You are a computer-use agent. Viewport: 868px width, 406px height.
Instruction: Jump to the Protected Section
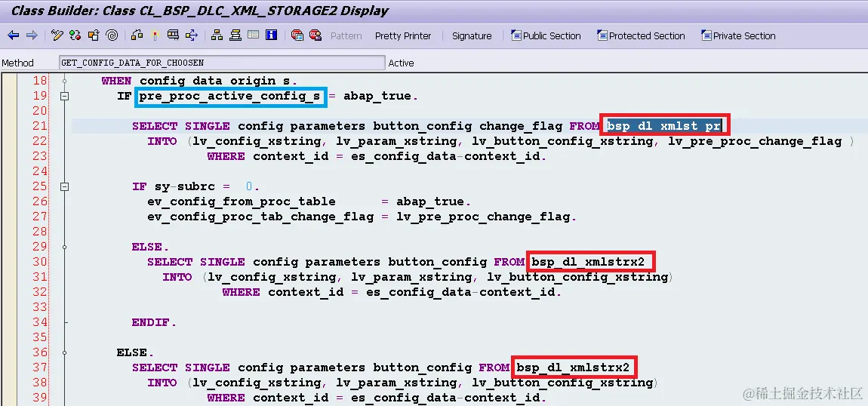pos(641,36)
